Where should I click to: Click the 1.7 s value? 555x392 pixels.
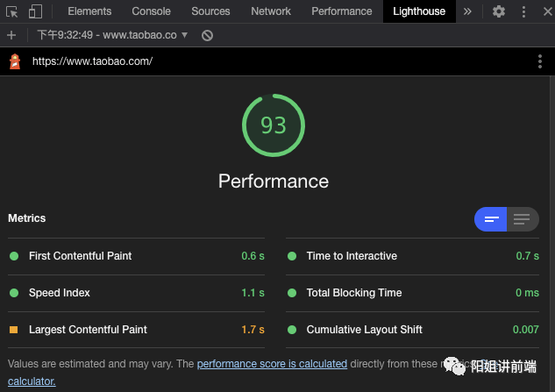tap(253, 330)
